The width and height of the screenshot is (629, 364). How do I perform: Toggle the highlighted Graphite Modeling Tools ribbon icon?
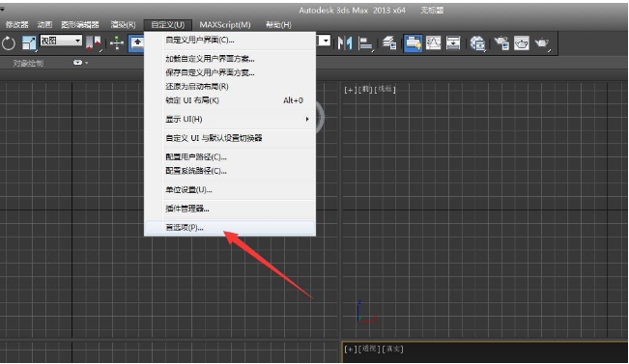coord(413,42)
